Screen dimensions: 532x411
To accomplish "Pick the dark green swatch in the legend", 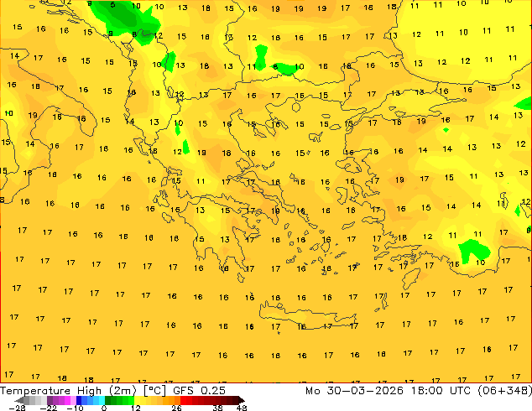I will pyautogui.click(x=107, y=400).
